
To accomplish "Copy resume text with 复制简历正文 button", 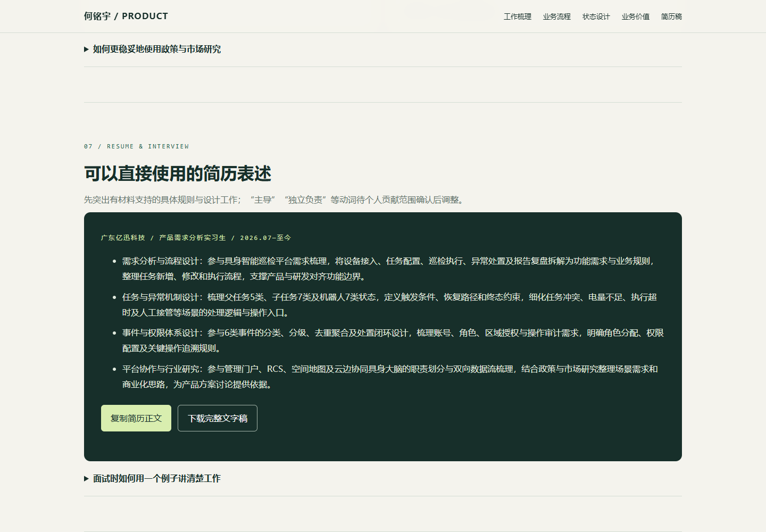I will 136,418.
